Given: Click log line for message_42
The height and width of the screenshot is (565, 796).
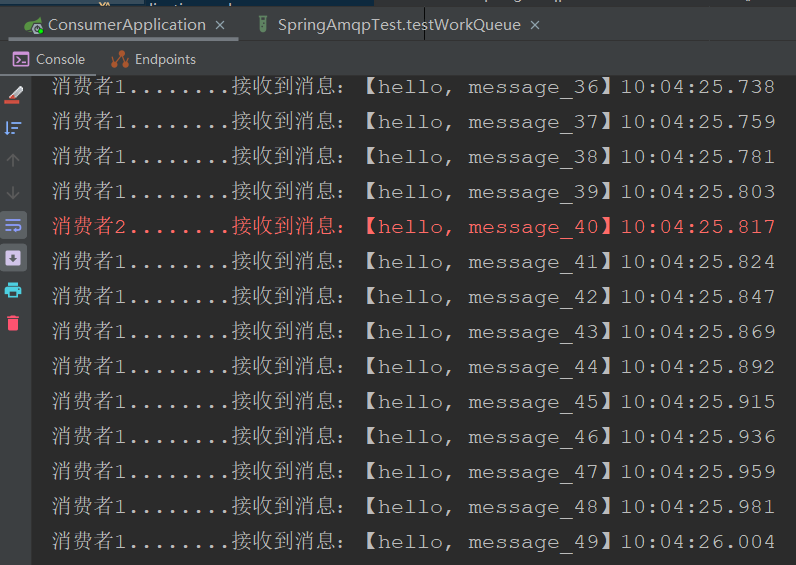Looking at the screenshot, I should coord(413,296).
